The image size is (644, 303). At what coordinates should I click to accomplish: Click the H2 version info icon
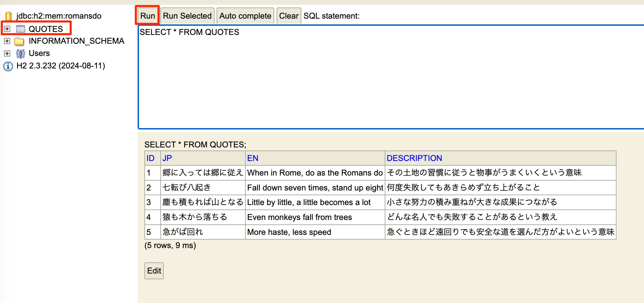click(8, 66)
